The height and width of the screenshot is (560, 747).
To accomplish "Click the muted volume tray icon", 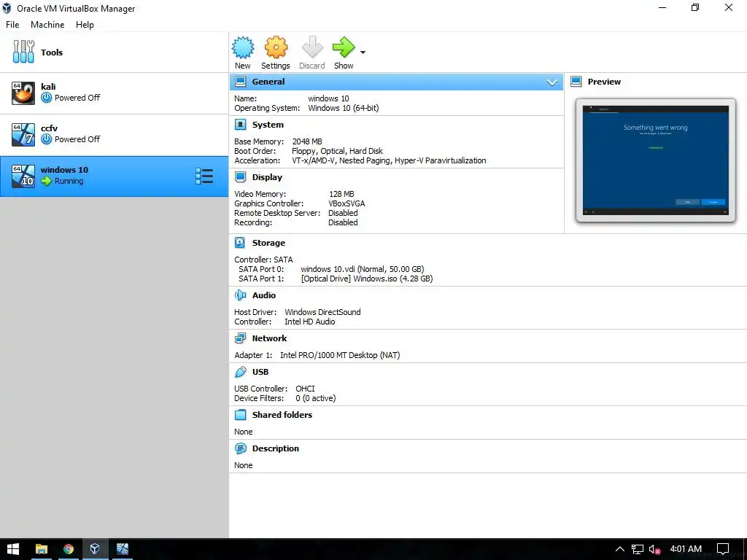I will (x=654, y=549).
